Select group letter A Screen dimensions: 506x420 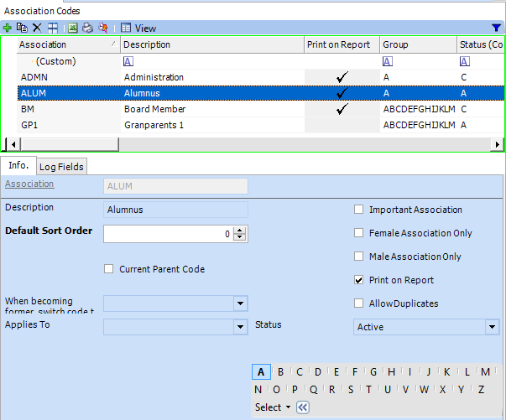pos(261,372)
